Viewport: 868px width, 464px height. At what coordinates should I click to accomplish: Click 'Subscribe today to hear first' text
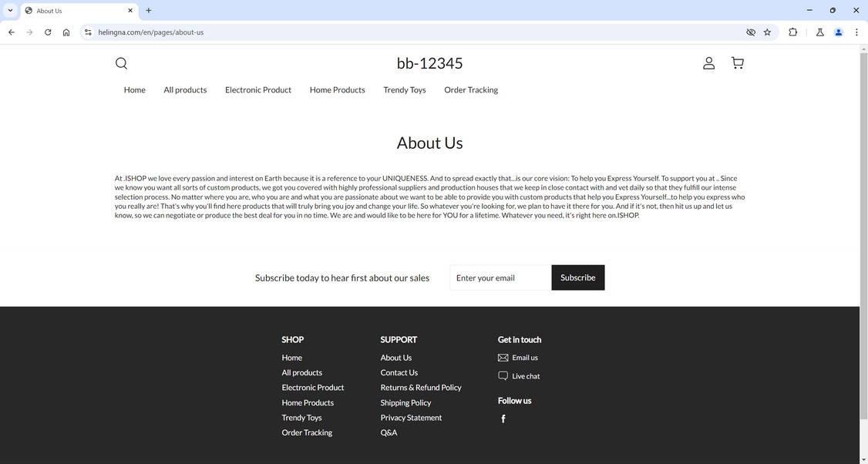(x=342, y=278)
